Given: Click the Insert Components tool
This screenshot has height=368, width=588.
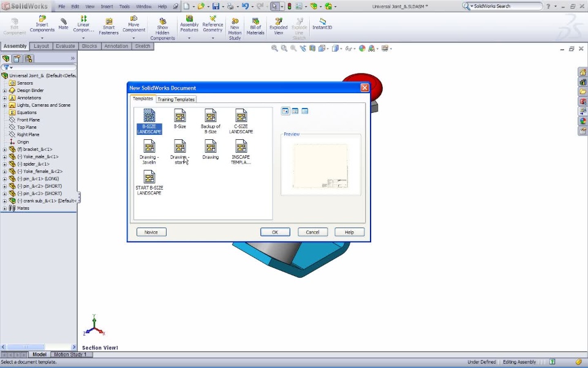Looking at the screenshot, I should pyautogui.click(x=42, y=24).
